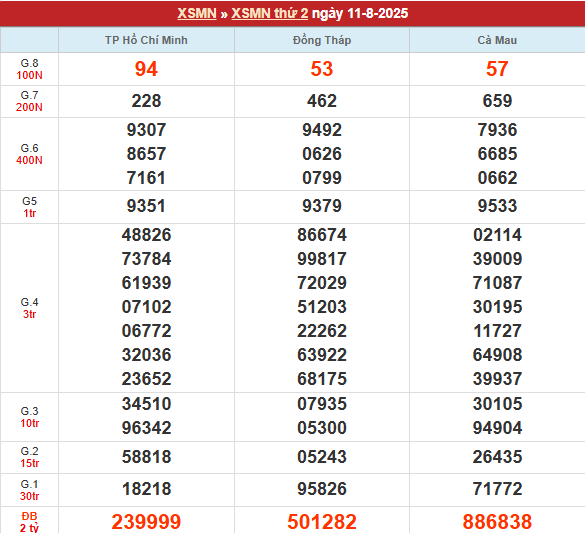Select G.4 number 99817

tap(322, 259)
